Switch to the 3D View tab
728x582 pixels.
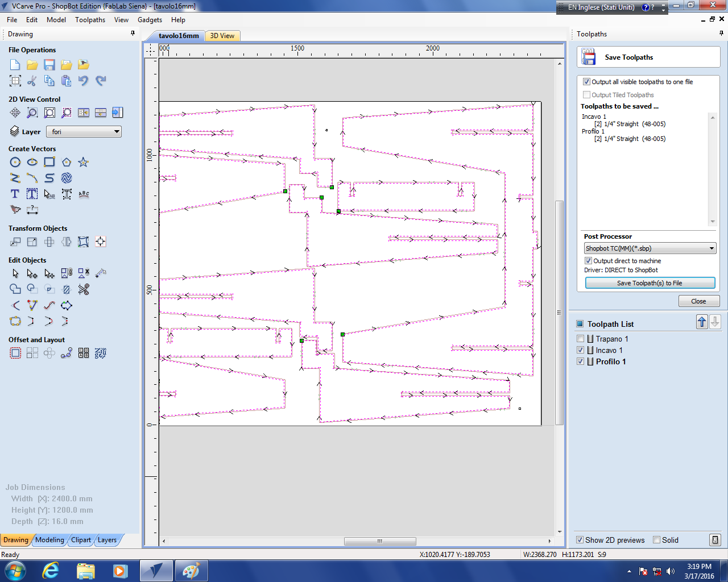pyautogui.click(x=222, y=35)
